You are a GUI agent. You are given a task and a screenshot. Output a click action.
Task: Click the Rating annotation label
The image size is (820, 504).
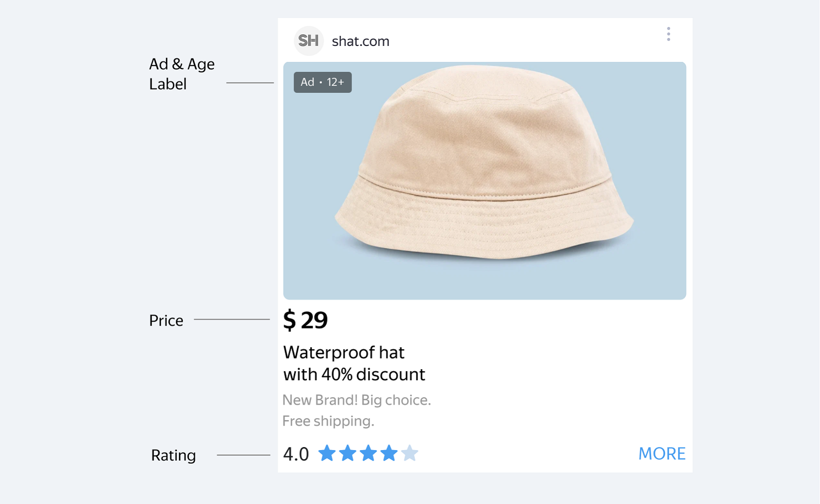(173, 456)
